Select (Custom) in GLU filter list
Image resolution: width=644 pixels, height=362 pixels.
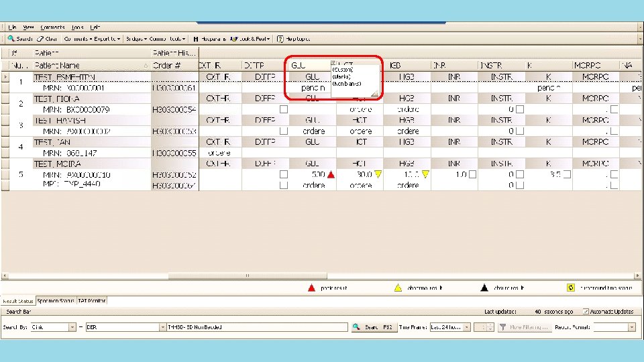tap(343, 70)
